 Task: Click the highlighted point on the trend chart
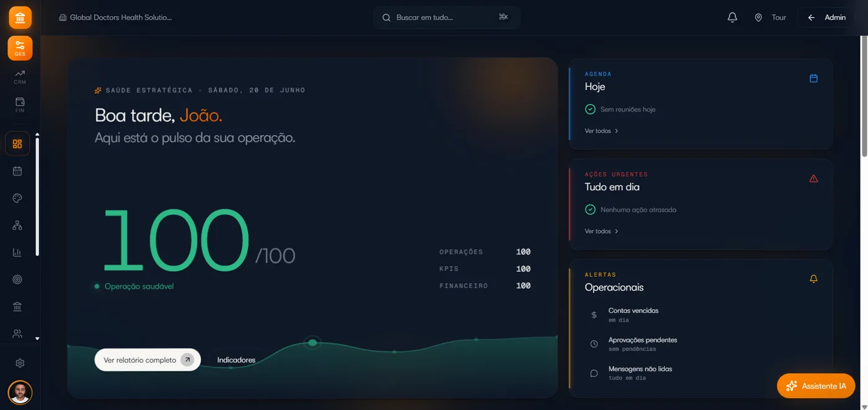312,342
